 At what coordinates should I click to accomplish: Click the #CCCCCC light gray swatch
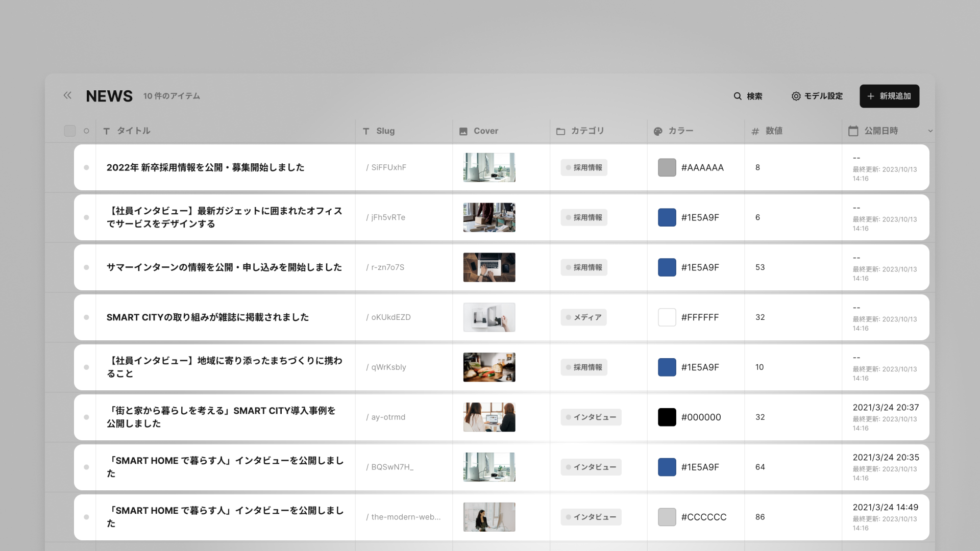[x=667, y=517]
